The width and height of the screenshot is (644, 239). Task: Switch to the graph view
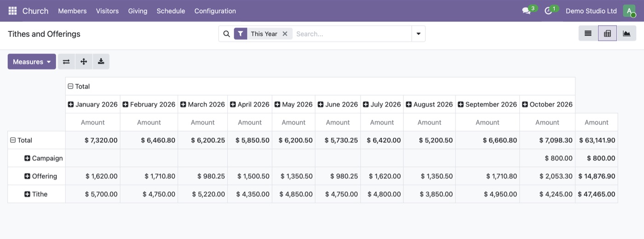tap(627, 34)
